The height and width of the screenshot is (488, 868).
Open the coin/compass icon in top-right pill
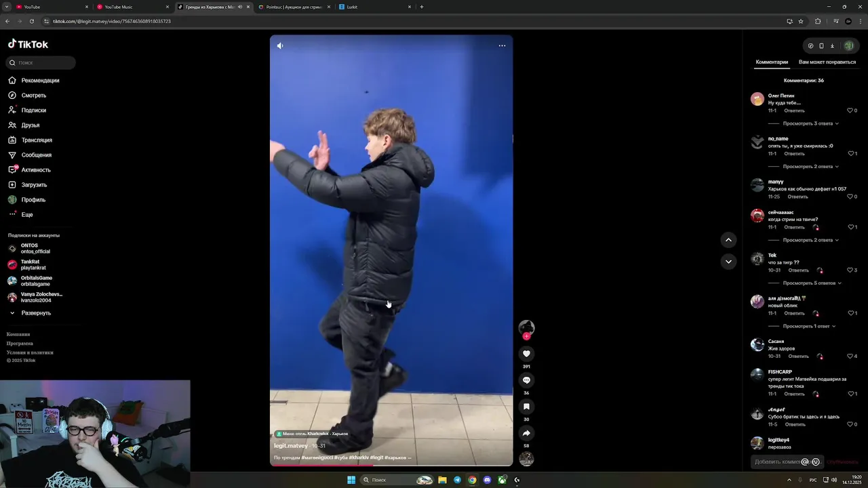810,46
